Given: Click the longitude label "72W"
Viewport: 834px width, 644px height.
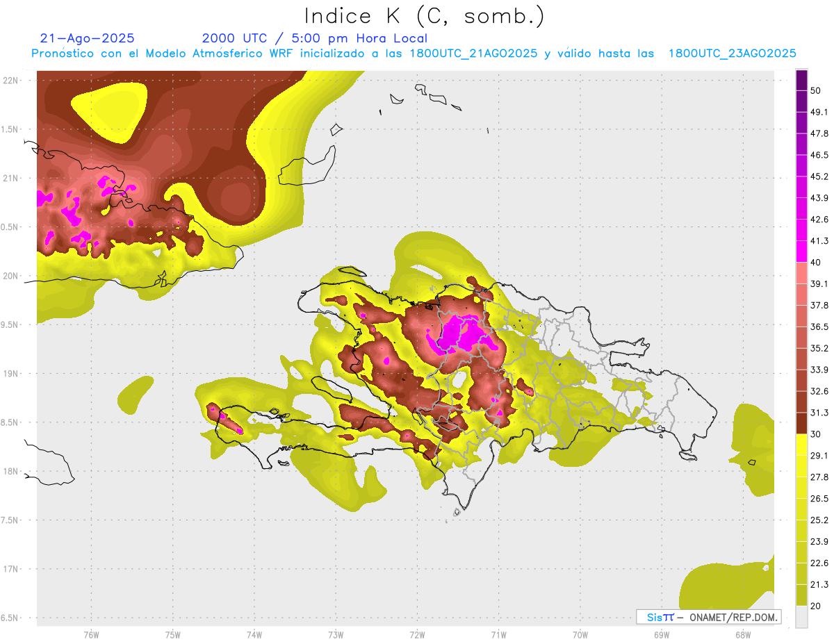Looking at the screenshot, I should pyautogui.click(x=417, y=635).
